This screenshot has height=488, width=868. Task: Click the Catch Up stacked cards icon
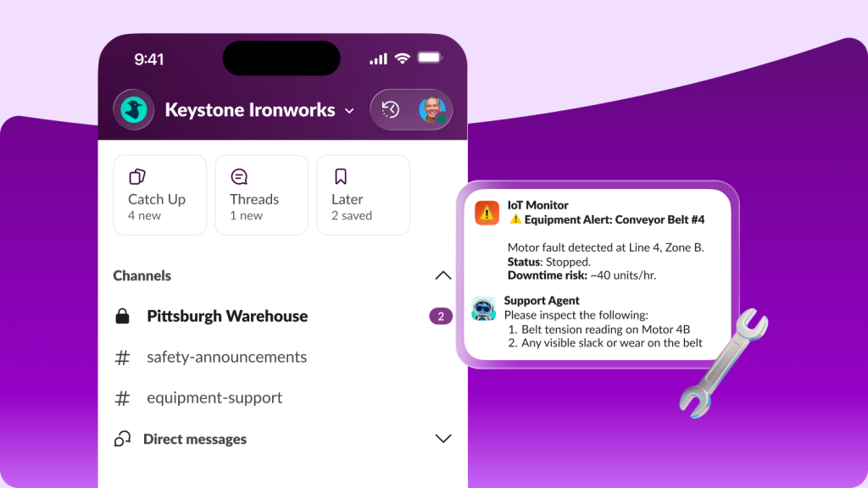point(137,176)
